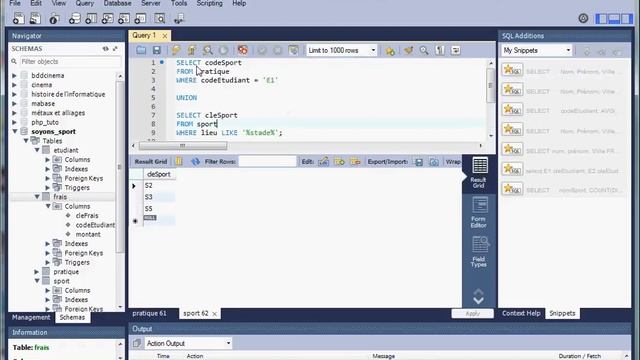Toggle word wrap icon in editor toolbar
640x360 pixels.
(x=456, y=50)
